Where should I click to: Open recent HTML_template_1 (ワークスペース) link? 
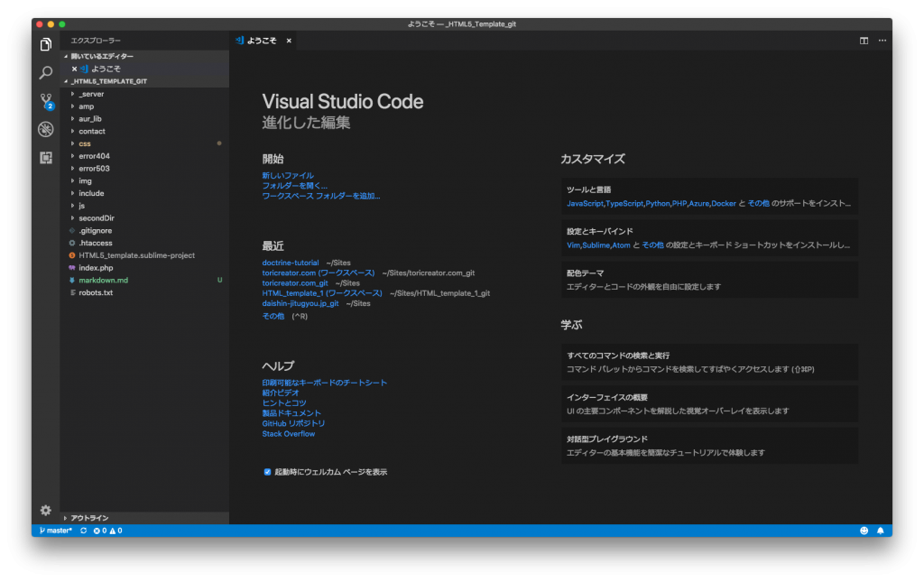point(322,293)
